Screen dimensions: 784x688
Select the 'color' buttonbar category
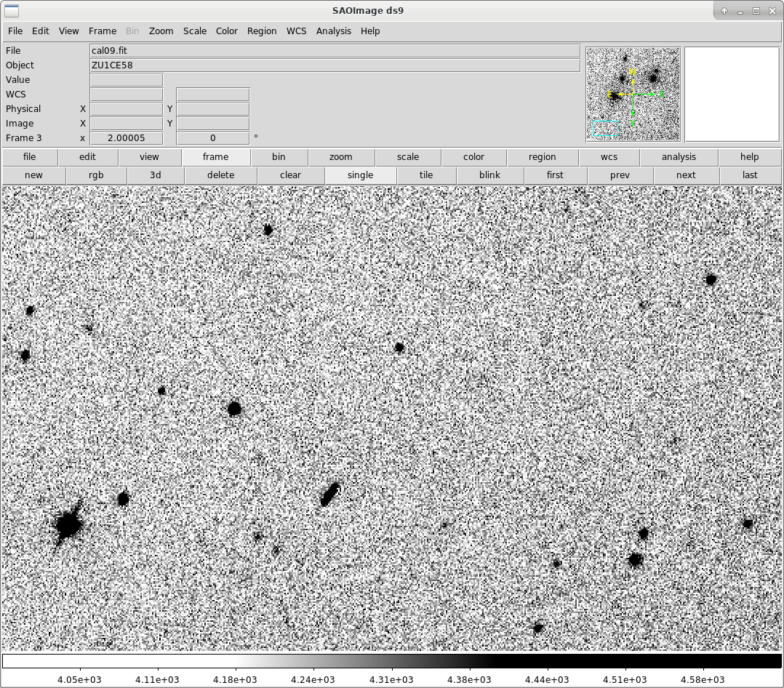473,157
